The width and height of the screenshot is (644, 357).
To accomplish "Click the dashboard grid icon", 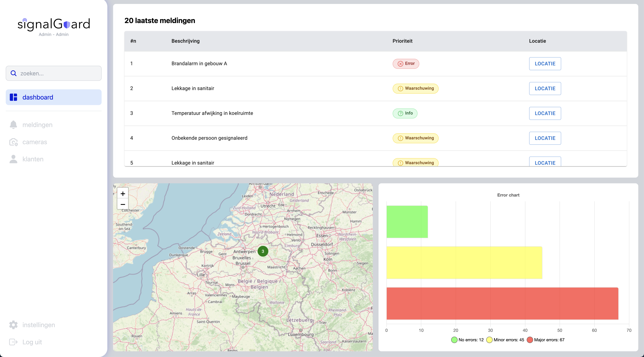I will coord(13,97).
